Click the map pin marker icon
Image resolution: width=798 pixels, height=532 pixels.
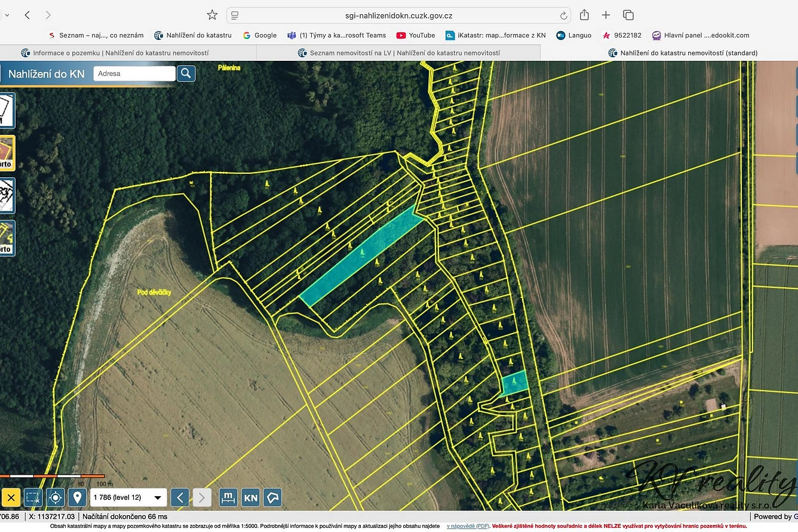click(x=77, y=497)
